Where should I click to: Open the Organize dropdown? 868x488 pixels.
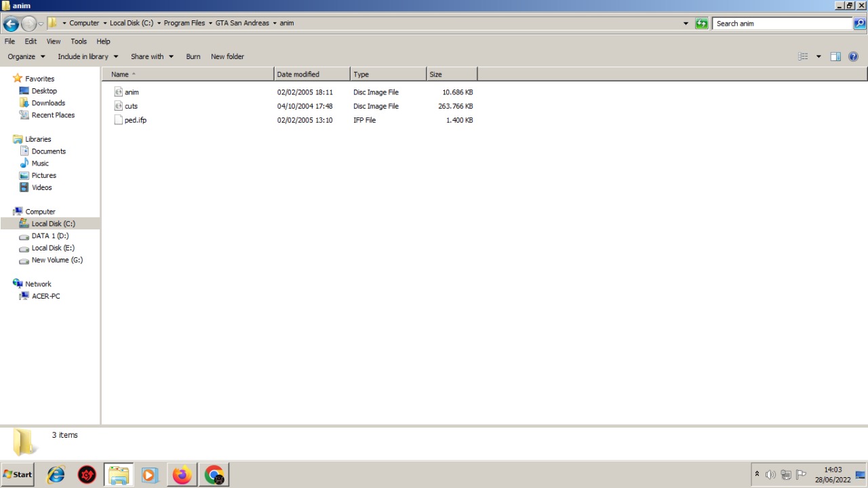pyautogui.click(x=26, y=57)
